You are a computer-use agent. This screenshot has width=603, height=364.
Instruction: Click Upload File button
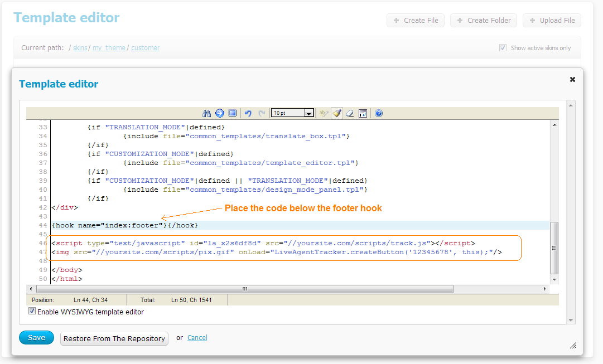click(x=552, y=21)
